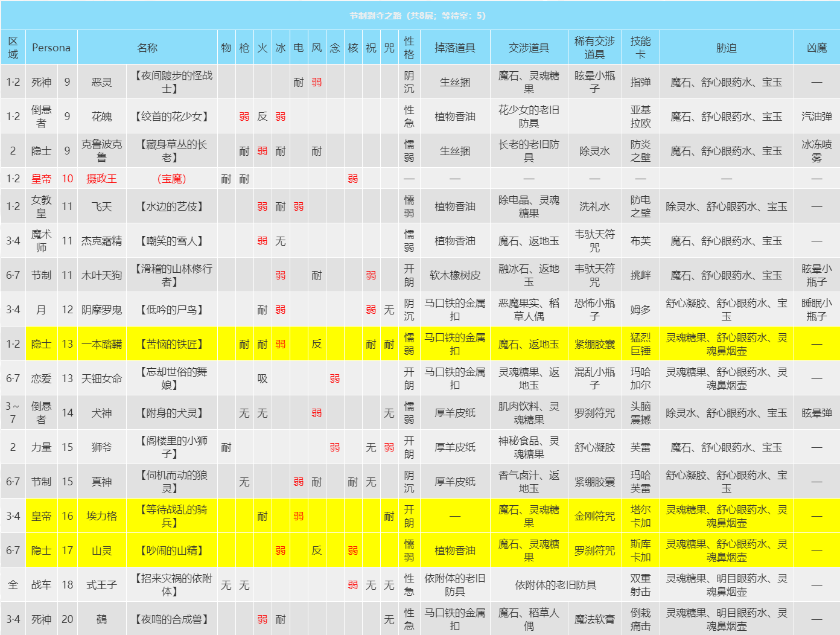Click 【滑稽的山林修行者】 description
Image resolution: width=840 pixels, height=635 pixels.
172,275
